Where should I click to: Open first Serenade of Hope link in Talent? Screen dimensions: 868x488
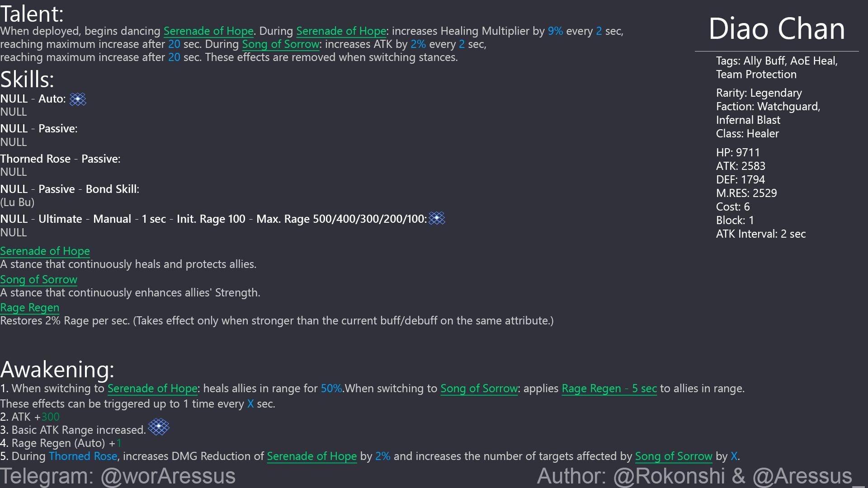(208, 31)
